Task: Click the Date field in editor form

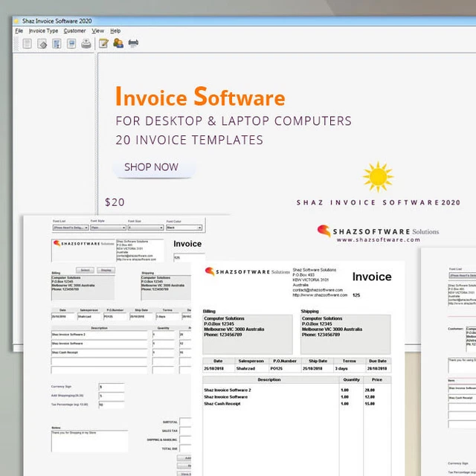Action: 62,316
